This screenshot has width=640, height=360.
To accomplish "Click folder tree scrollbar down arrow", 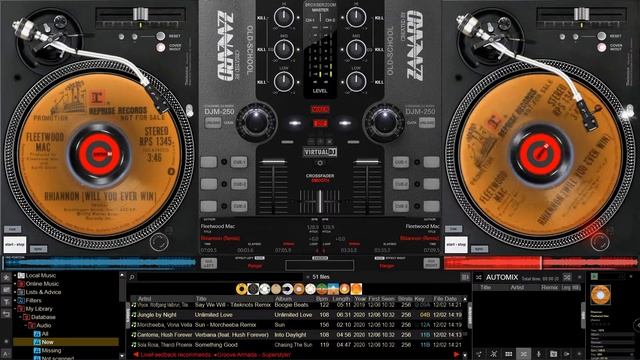I will pos(122,356).
